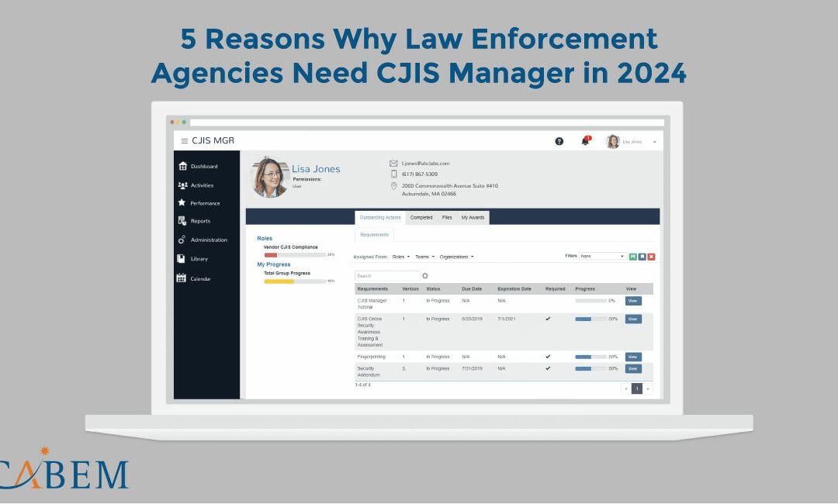The image size is (838, 504).
Task: Sort by the Status column header
Action: coord(434,289)
